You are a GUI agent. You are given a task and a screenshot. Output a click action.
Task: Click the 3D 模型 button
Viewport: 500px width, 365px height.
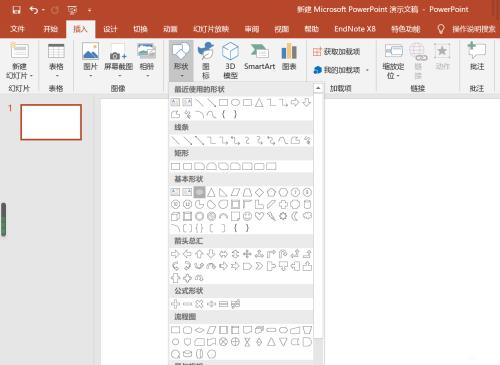point(230,61)
